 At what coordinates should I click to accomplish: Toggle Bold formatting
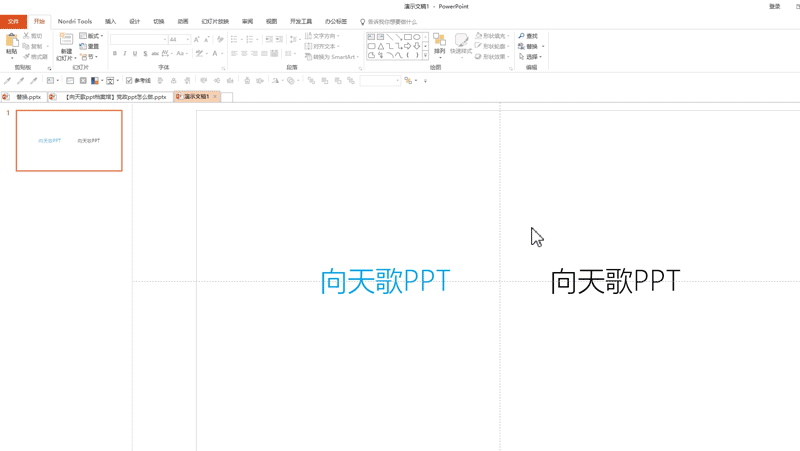(x=115, y=53)
